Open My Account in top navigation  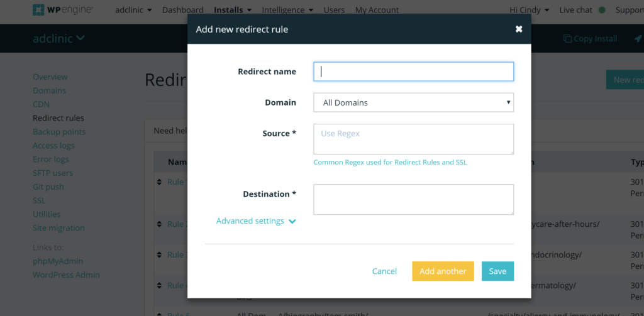377,10
